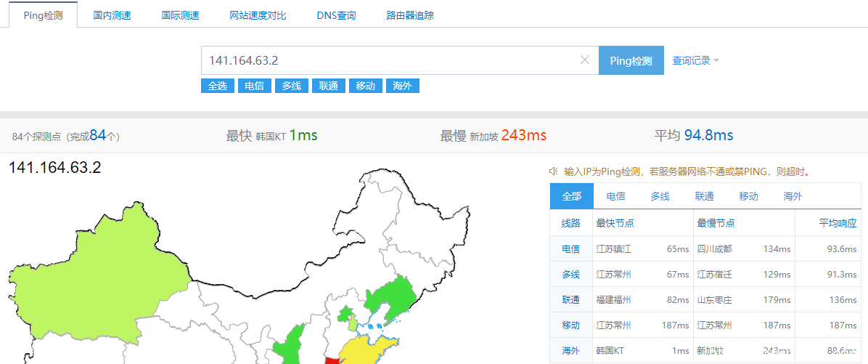Switch to the 国内测速 tab
This screenshot has height=364, width=868.
pyautogui.click(x=112, y=15)
